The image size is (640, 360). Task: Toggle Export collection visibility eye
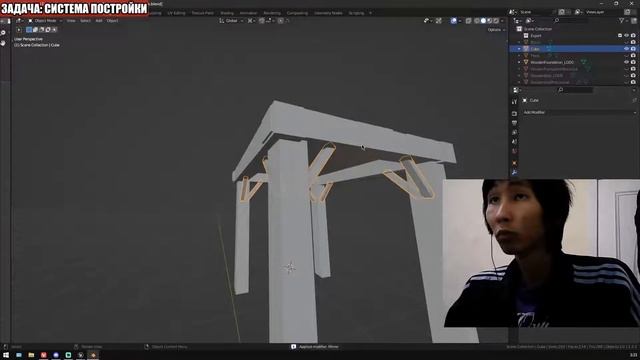[627, 36]
